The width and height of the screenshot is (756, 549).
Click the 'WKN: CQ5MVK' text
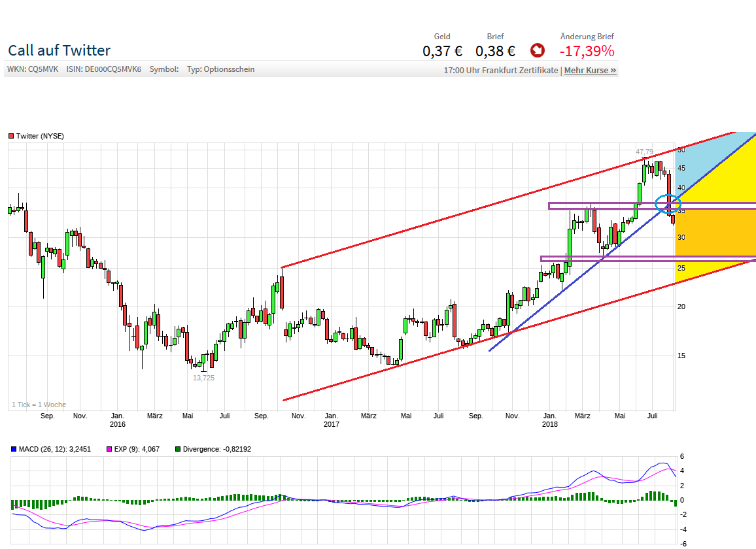[33, 69]
